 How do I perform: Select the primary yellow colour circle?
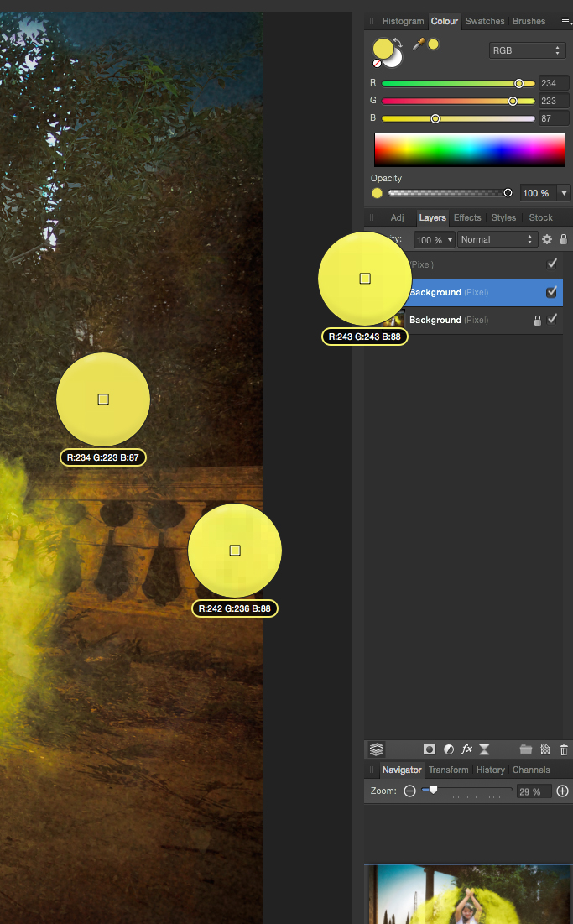click(x=383, y=49)
